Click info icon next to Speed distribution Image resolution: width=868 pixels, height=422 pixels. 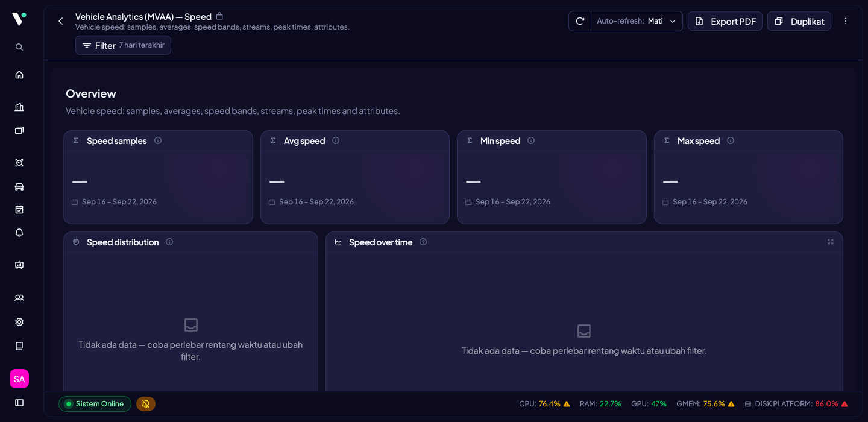click(169, 242)
